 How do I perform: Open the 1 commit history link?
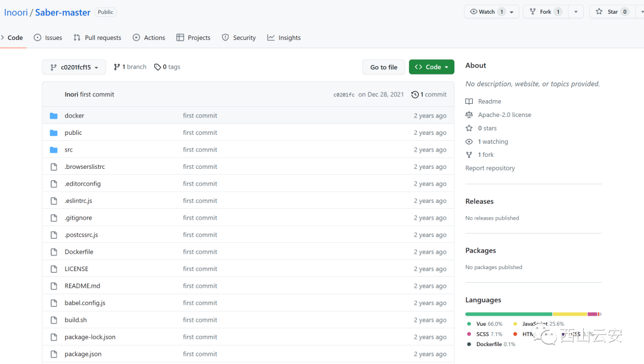click(x=429, y=94)
